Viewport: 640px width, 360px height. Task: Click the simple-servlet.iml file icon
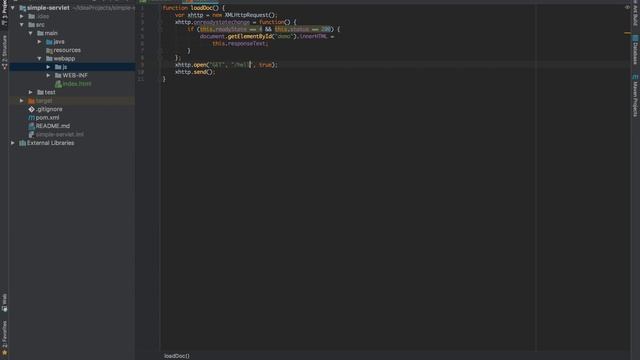pos(31,134)
